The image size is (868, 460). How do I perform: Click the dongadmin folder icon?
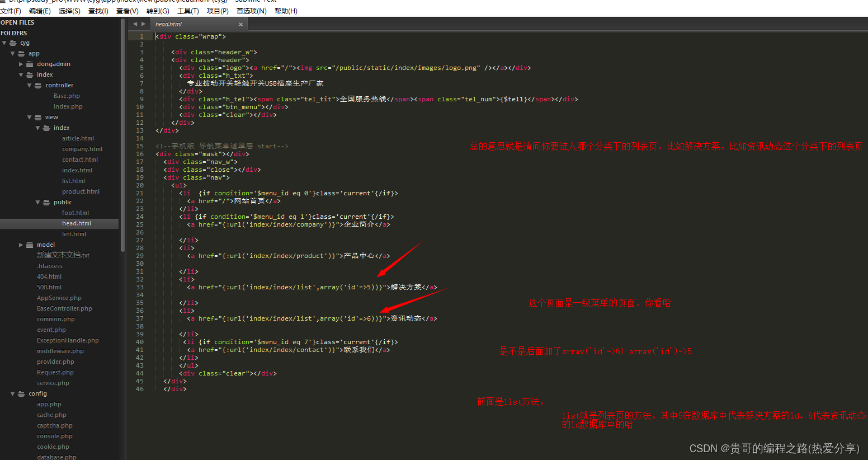coord(30,64)
